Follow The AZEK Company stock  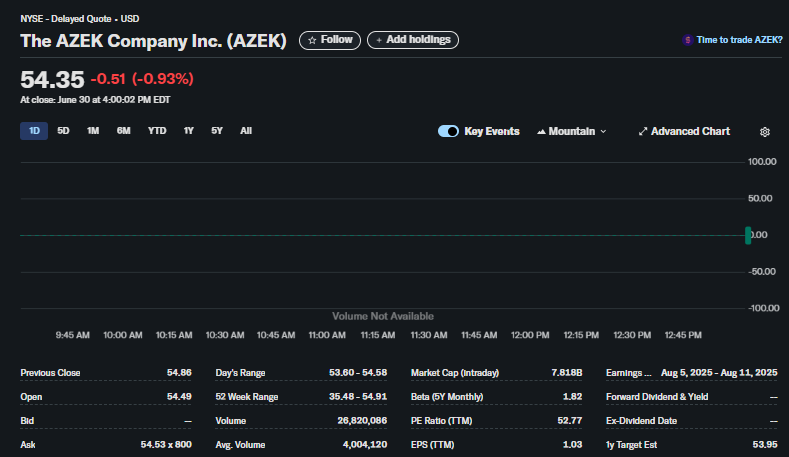click(330, 40)
